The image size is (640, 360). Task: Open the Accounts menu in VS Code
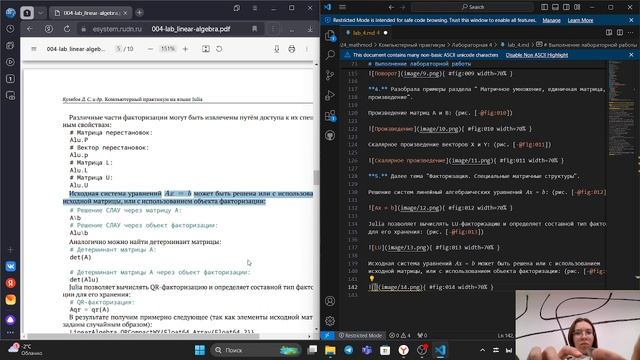click(330, 301)
